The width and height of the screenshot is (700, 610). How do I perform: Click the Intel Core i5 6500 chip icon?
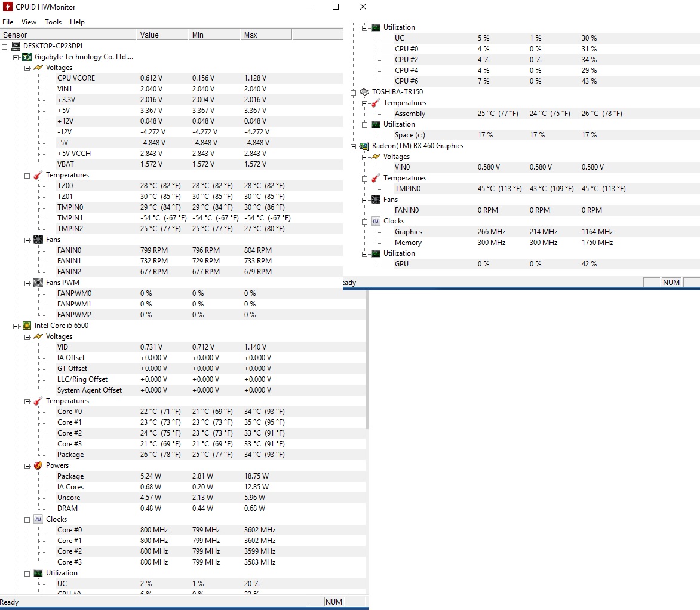27,326
